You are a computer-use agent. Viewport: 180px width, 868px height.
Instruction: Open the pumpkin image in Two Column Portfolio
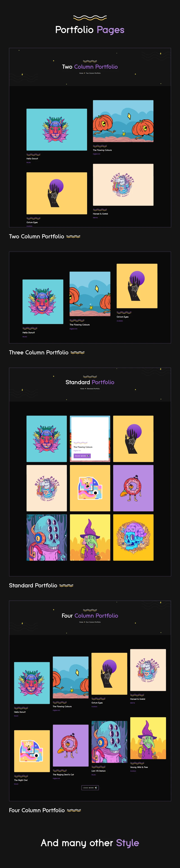[123, 121]
